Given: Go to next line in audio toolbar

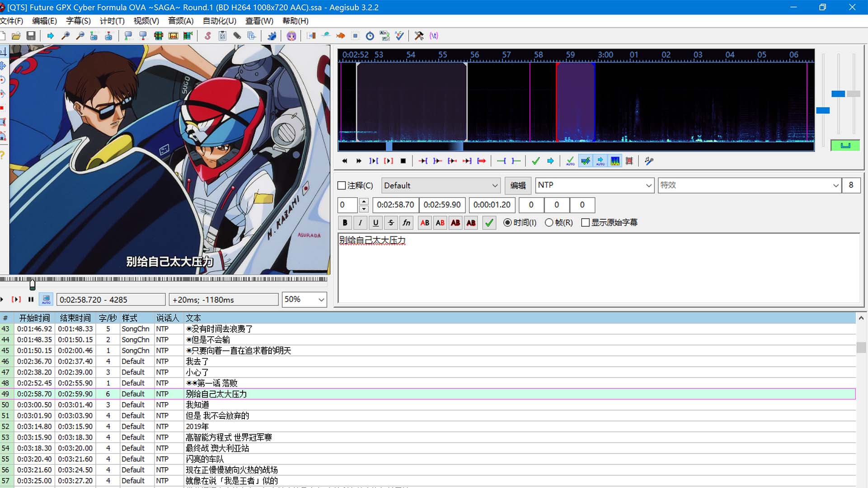Looking at the screenshot, I should pos(359,161).
